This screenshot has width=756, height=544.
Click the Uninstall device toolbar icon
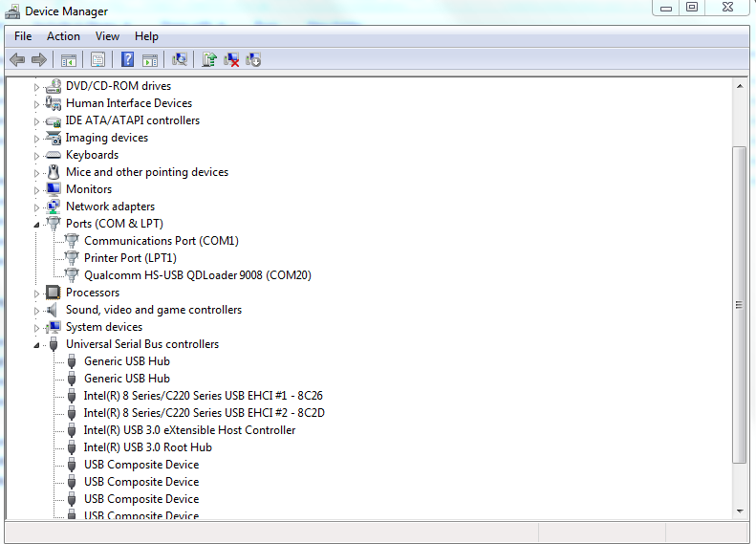[231, 59]
